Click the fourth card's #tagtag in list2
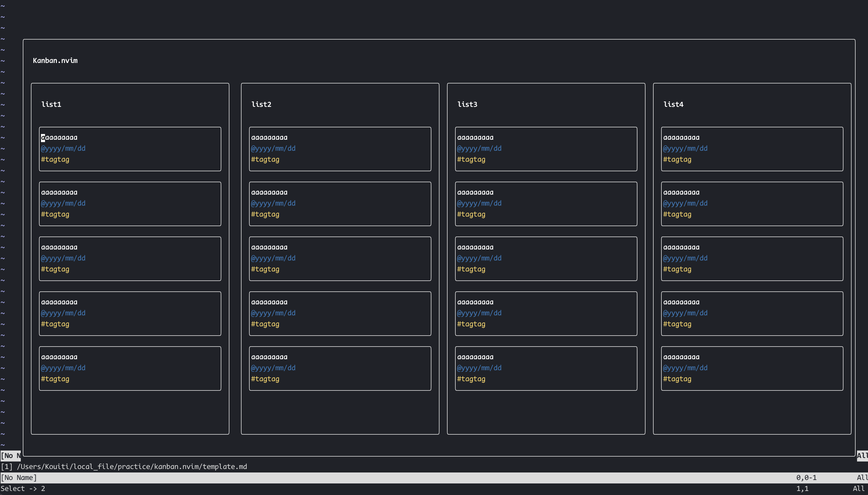 click(265, 324)
